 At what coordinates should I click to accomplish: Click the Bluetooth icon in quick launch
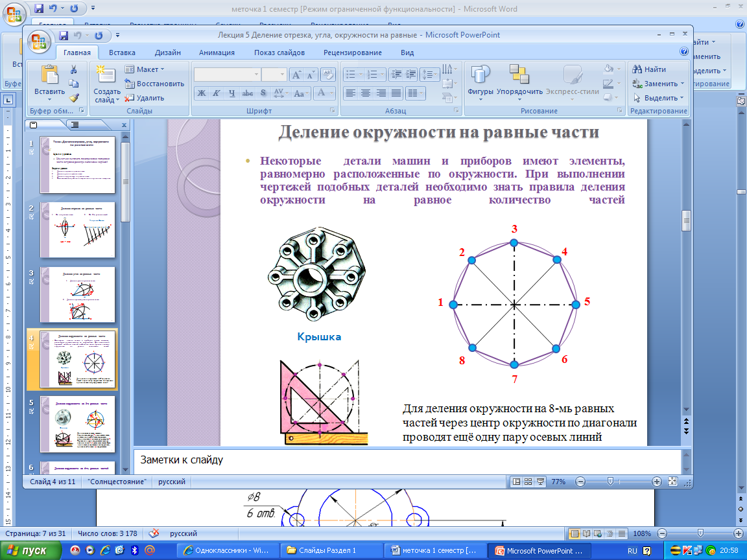coord(135,550)
